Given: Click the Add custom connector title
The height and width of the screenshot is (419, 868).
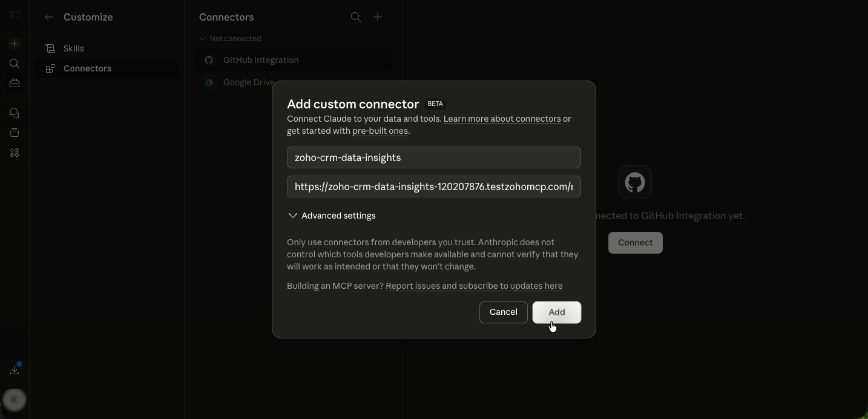Looking at the screenshot, I should pos(353,104).
